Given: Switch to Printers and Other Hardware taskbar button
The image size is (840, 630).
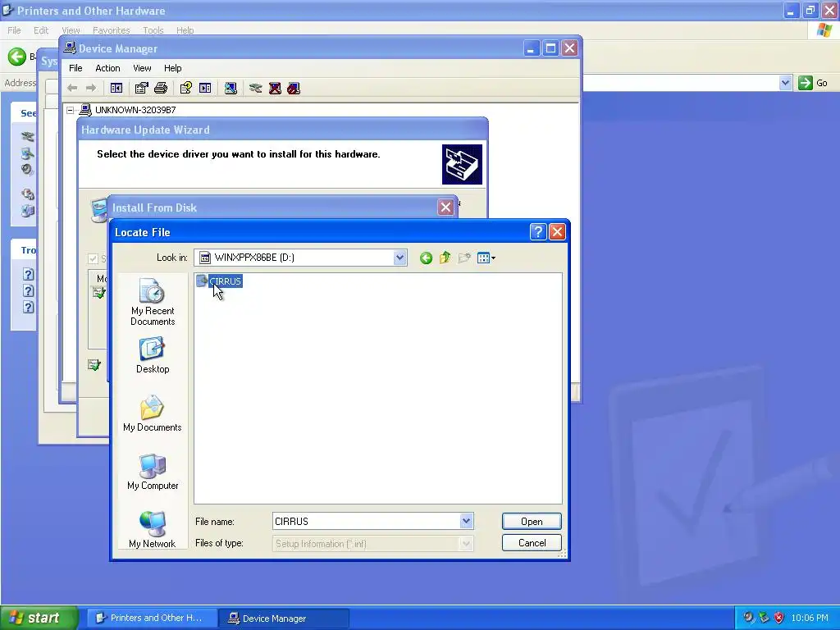Looking at the screenshot, I should 152,618.
